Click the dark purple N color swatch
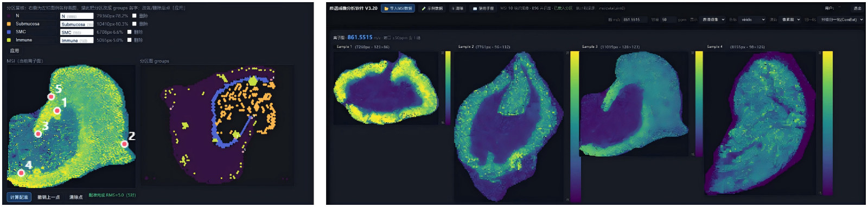Viewport: 868px width, 207px height. 9,16
